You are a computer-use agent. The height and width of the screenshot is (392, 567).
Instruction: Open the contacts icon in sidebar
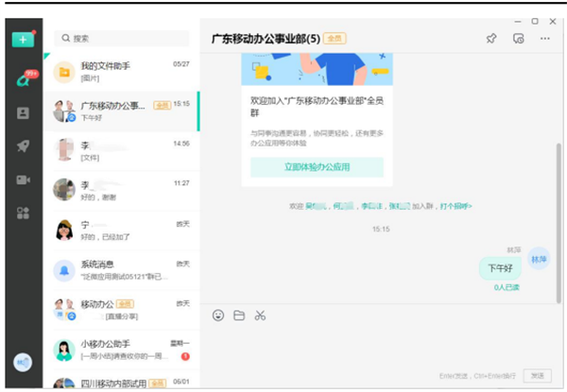(23, 113)
